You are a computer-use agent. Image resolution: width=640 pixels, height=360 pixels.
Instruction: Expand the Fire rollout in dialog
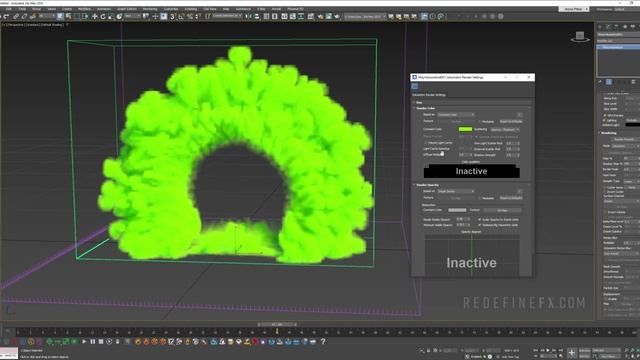tap(419, 102)
